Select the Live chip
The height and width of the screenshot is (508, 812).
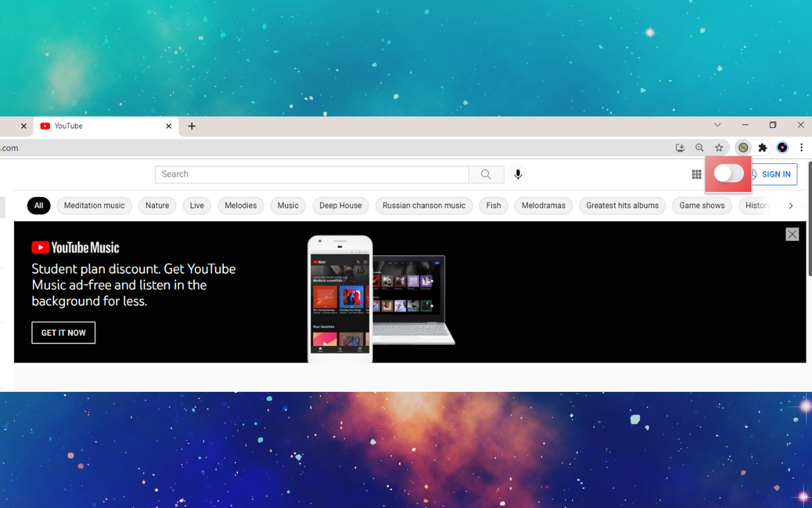[197, 206]
